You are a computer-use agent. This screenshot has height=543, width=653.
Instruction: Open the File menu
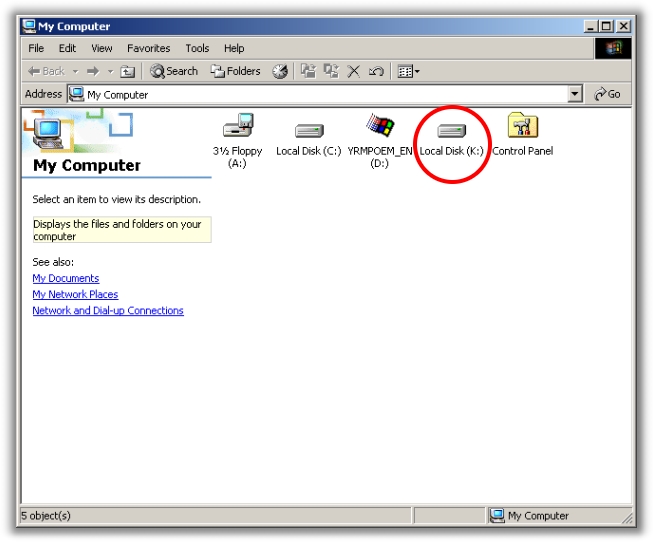36,48
